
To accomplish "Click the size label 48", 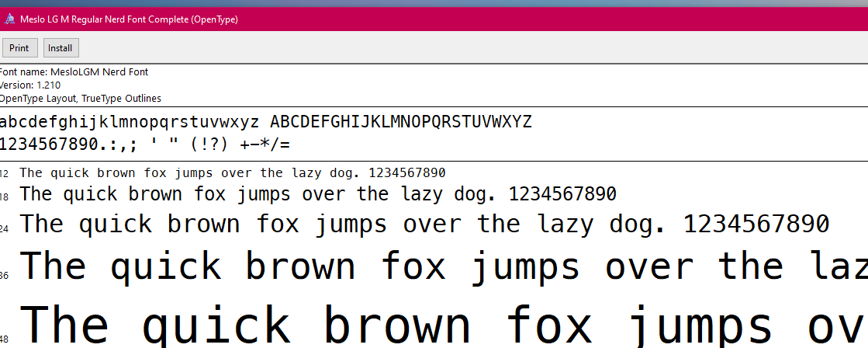I will (x=4, y=339).
